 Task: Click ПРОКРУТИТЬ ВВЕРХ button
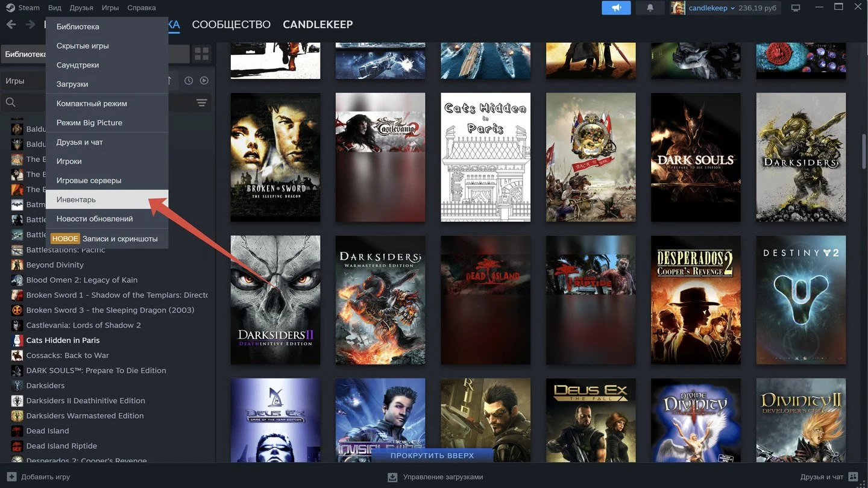click(432, 455)
